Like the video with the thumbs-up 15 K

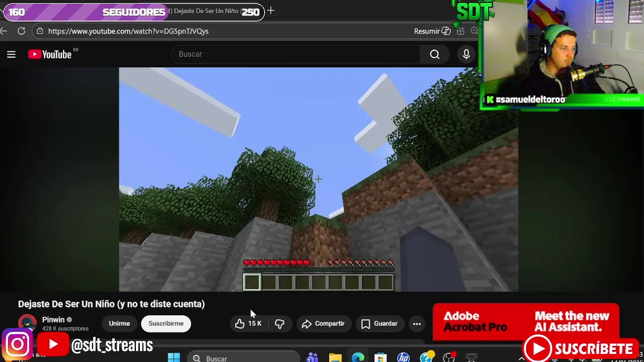[x=249, y=324]
